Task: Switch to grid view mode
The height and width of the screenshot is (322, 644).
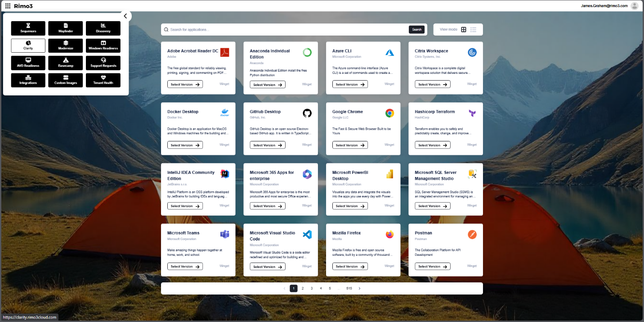Action: [x=464, y=30]
